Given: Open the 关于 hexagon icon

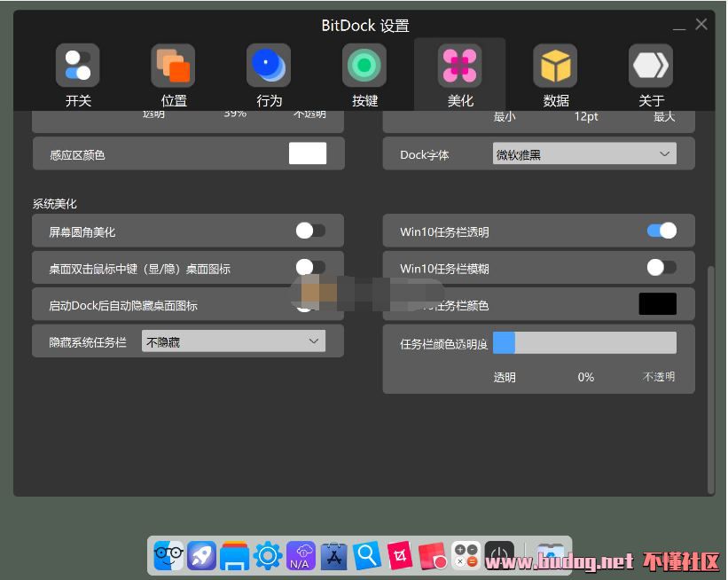Looking at the screenshot, I should pyautogui.click(x=651, y=66).
